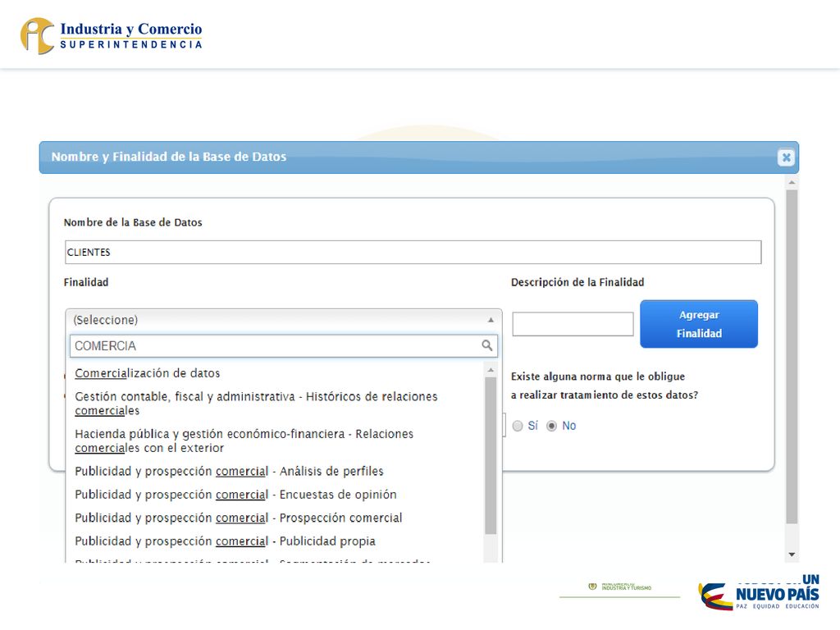Click the Nuevo País logo
840x630 pixels.
click(759, 592)
